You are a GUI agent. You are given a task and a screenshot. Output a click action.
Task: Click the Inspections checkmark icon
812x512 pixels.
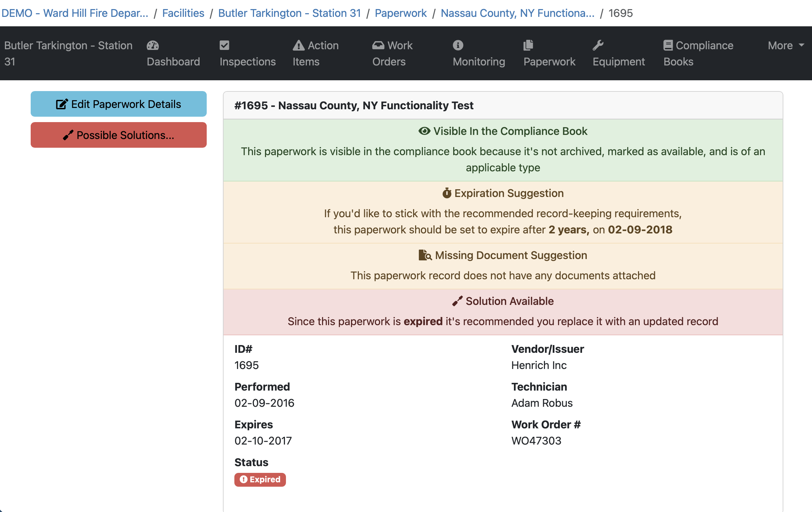point(224,45)
